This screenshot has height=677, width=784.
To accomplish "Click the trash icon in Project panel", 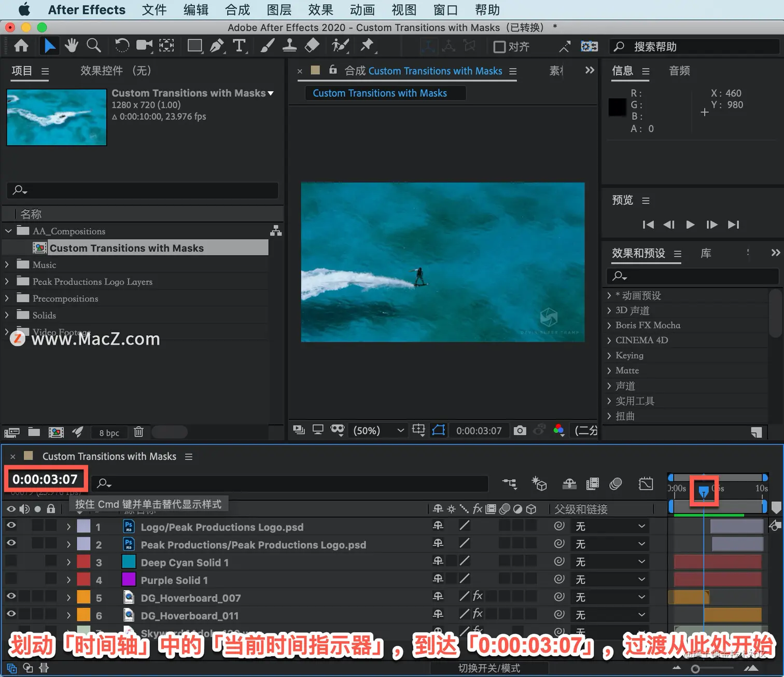I will [x=138, y=432].
